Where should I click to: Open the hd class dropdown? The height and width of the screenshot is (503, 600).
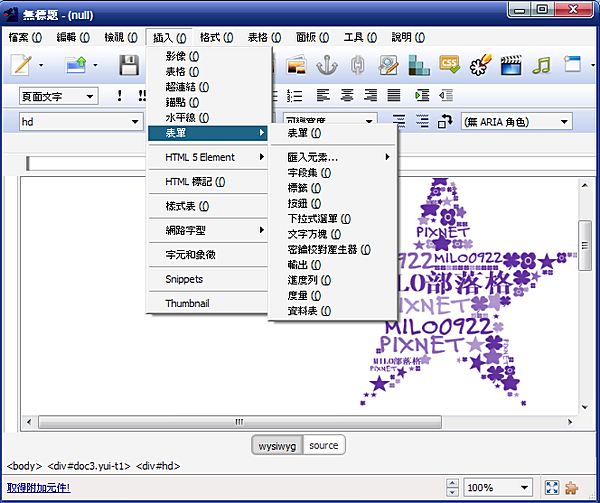point(81,122)
